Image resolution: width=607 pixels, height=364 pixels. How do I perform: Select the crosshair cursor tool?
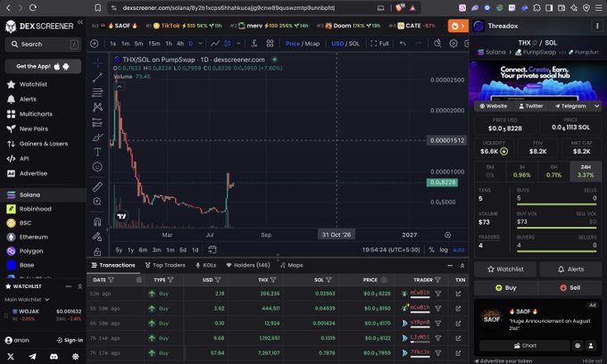[97, 62]
